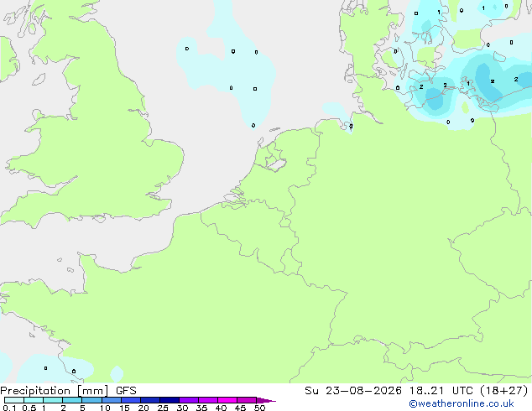
Task: Click the 1–2 mm legend color box
Action: (x=53, y=400)
